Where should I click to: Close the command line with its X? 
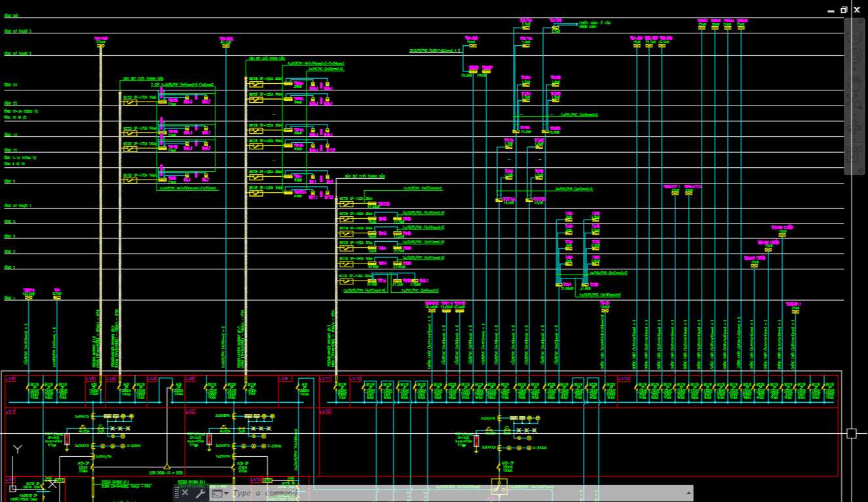[x=185, y=493]
